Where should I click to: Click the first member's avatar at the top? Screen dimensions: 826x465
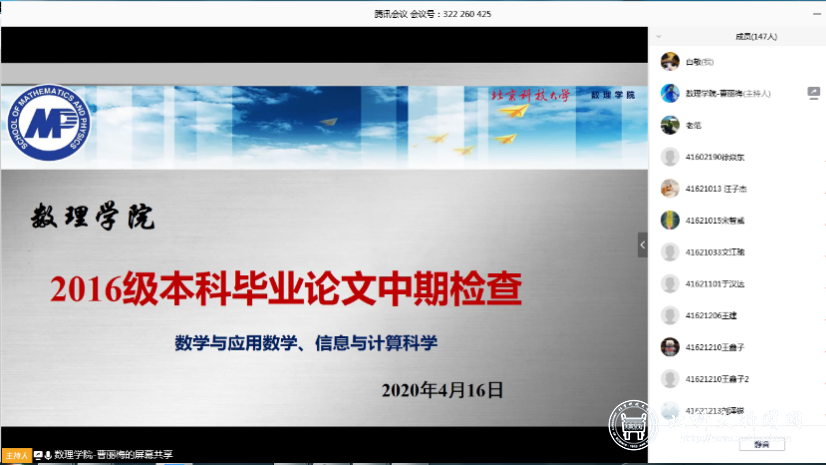[x=670, y=61]
